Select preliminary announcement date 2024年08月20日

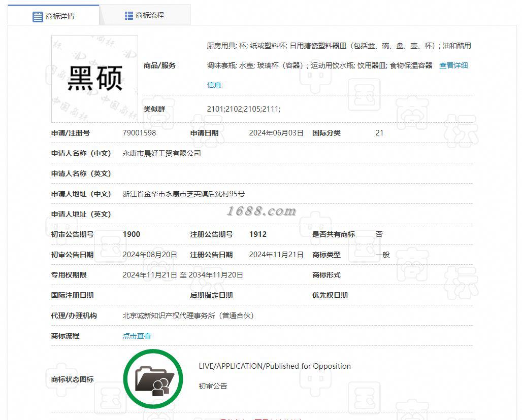click(x=149, y=255)
